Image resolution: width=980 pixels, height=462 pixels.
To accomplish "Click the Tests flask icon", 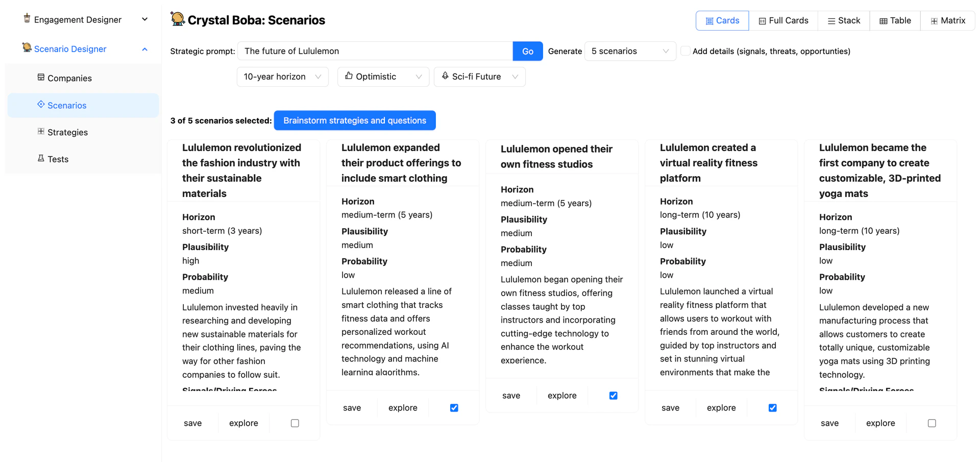I will pos(41,159).
